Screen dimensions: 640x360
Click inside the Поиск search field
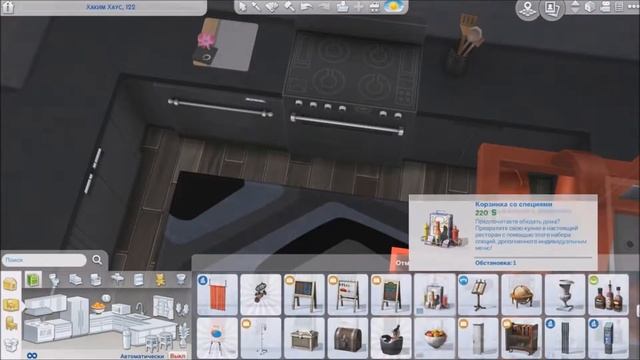click(44, 260)
